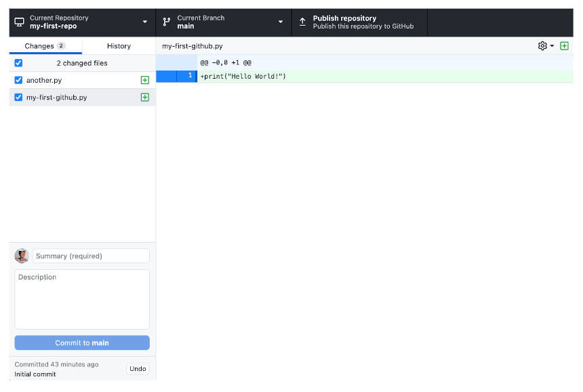Open the dropdown arrow next to settings gear
583x392 pixels.
pos(552,46)
